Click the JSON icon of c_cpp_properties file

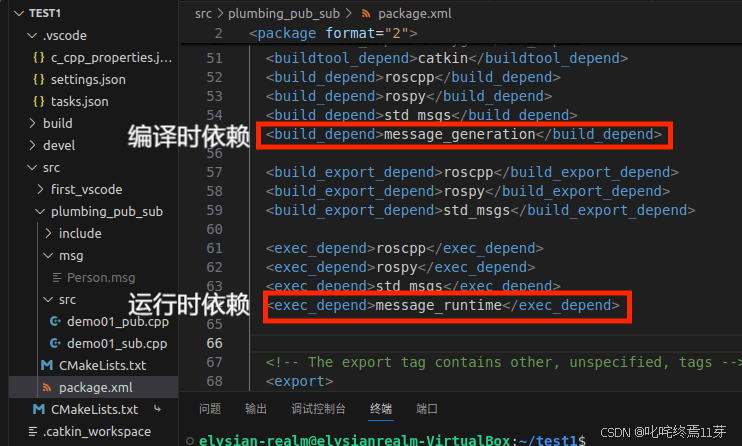pos(39,58)
